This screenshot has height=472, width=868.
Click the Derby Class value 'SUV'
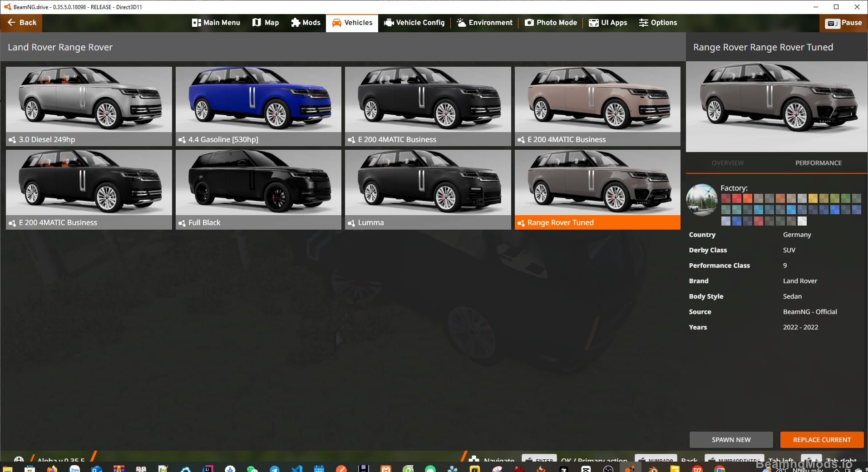pos(789,250)
